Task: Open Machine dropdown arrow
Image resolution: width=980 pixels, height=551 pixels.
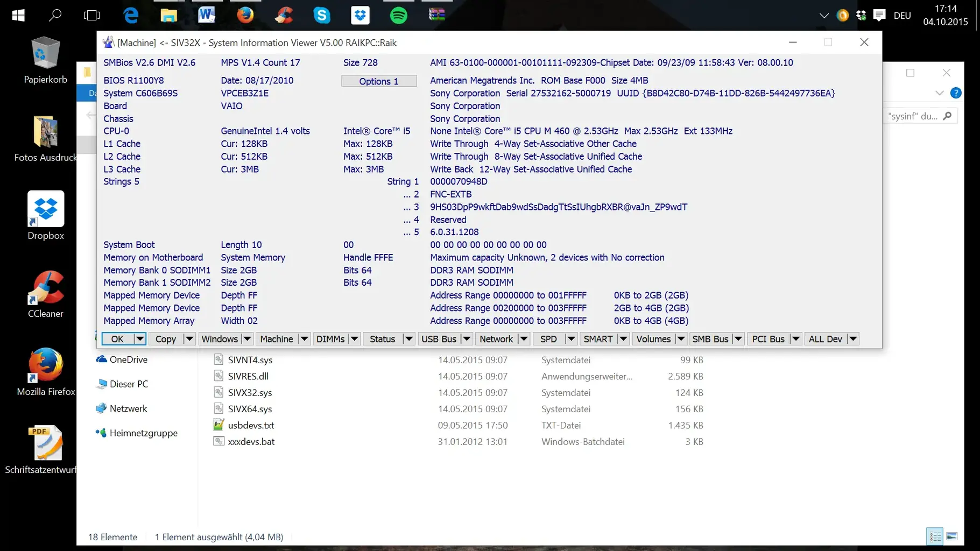Action: click(304, 339)
